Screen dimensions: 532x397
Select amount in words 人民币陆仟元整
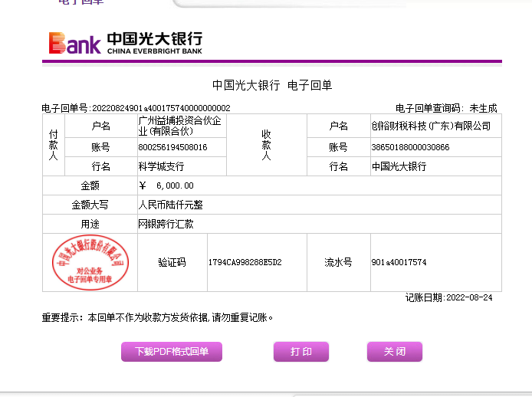tap(170, 205)
